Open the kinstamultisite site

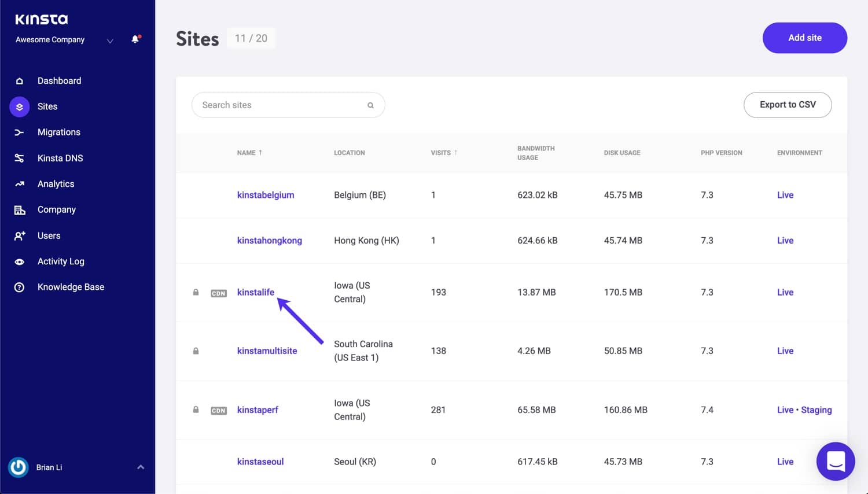[x=267, y=351]
